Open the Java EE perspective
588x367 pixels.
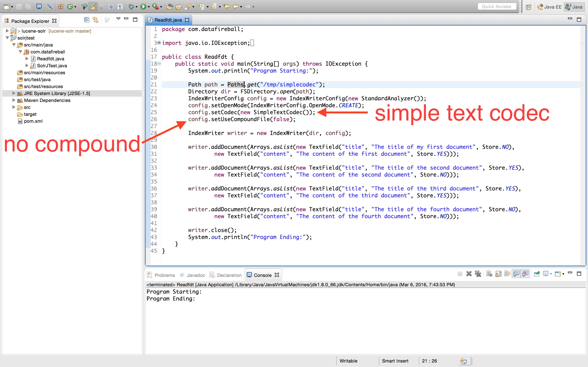pyautogui.click(x=550, y=7)
